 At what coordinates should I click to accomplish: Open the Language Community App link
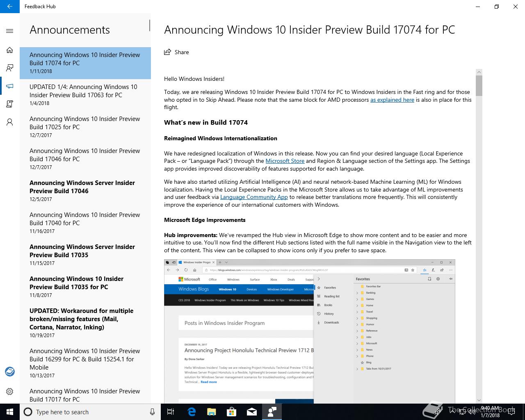coord(254,197)
